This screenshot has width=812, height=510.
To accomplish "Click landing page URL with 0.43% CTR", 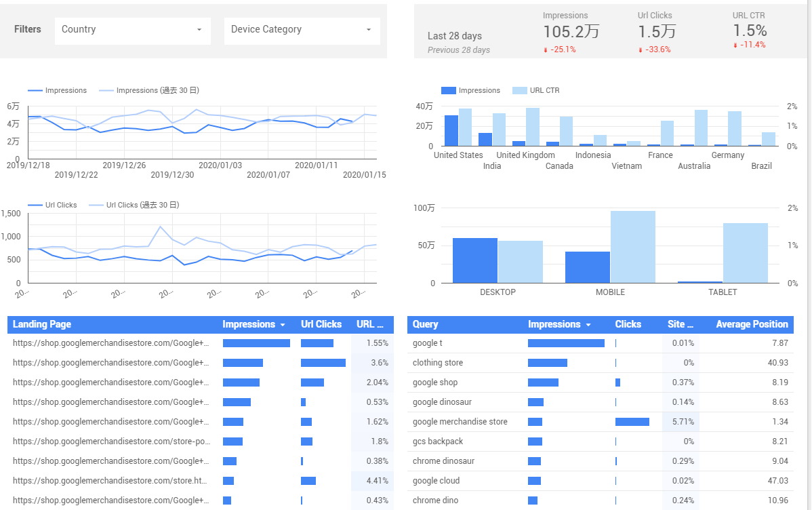I will (111, 501).
